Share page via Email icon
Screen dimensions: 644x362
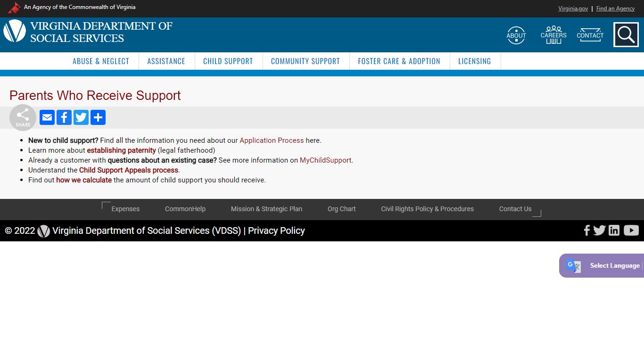[47, 117]
